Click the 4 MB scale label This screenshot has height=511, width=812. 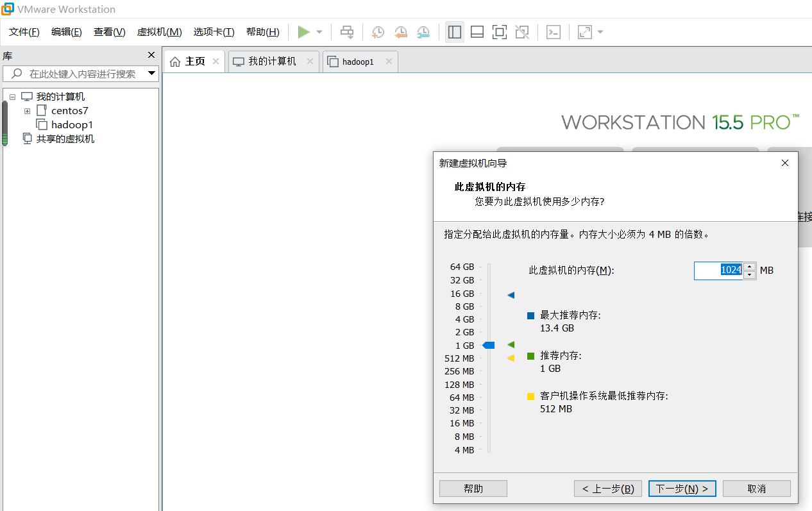point(464,450)
